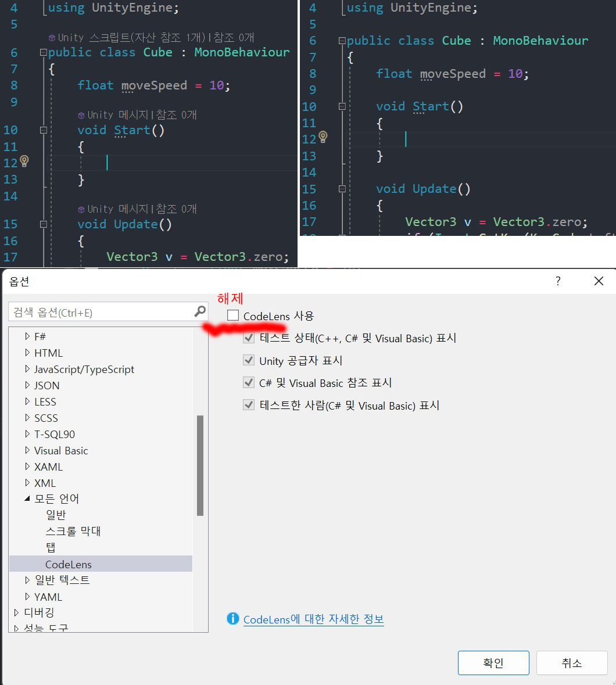The width and height of the screenshot is (616, 685).
Task: Toggle C# 및 Visual Basic 참조 표시 checkbox
Action: click(x=249, y=383)
